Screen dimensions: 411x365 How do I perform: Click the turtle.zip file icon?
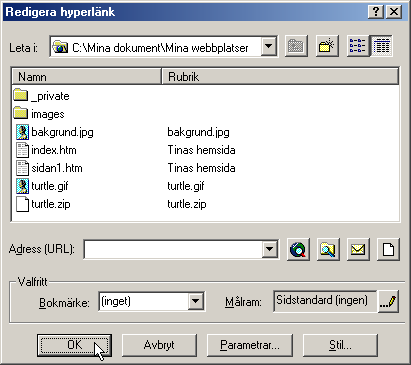[22, 204]
